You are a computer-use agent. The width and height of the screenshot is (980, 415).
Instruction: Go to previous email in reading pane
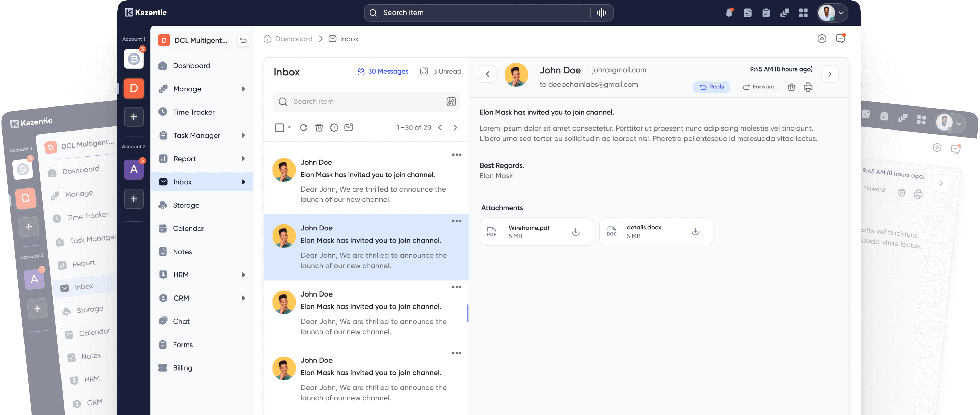pyautogui.click(x=487, y=74)
